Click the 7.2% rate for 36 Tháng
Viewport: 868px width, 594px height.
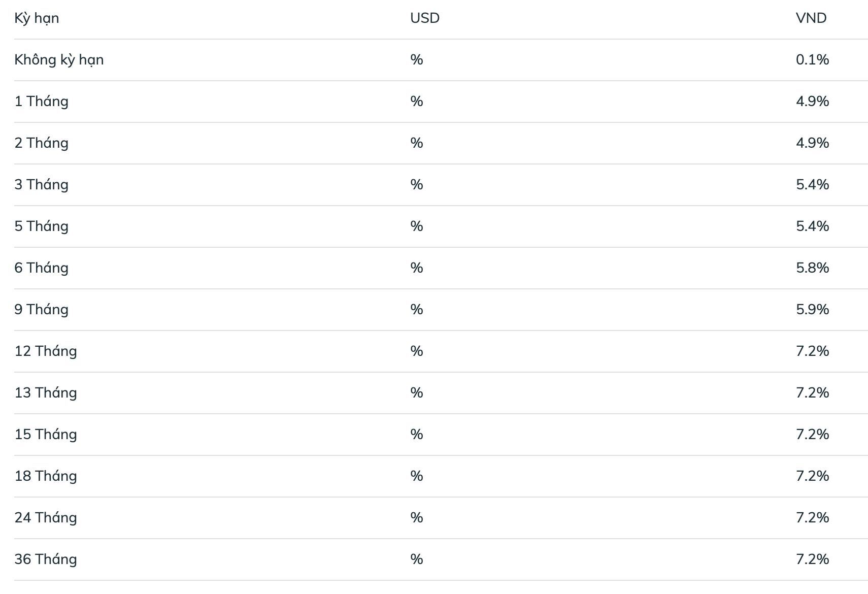point(812,559)
